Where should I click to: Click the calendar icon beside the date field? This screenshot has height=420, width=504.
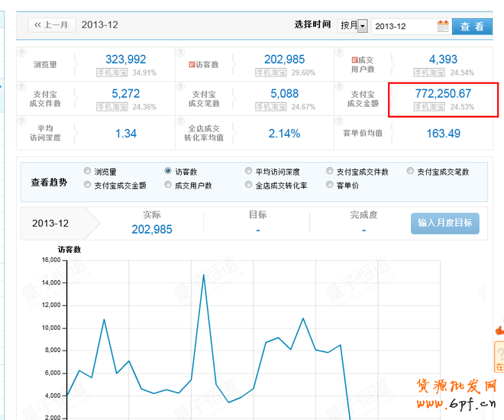click(x=443, y=26)
